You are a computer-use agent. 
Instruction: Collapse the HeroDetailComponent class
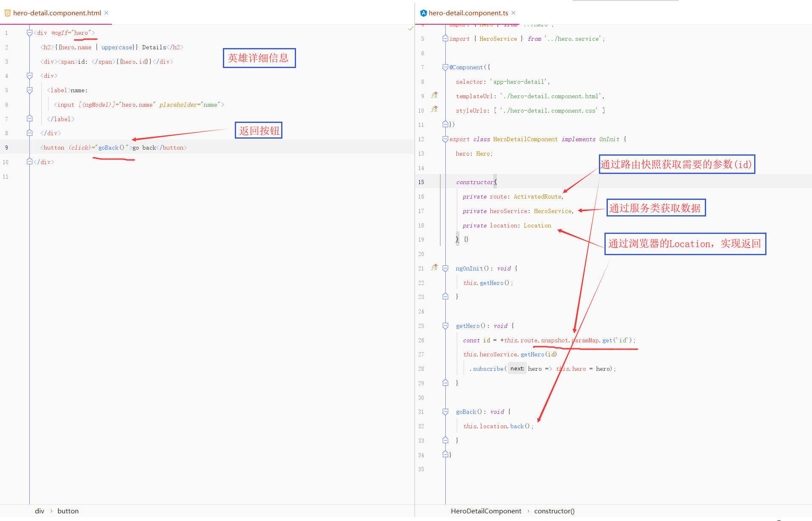tap(445, 139)
